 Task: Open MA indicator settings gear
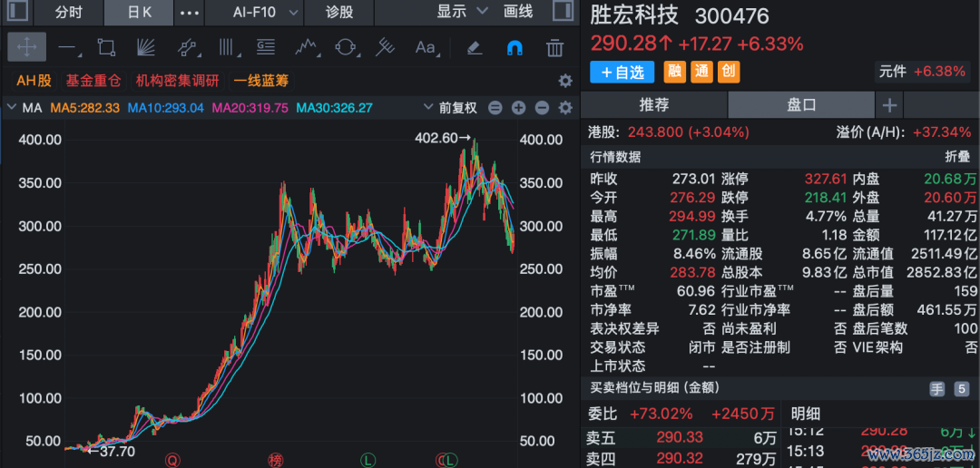coord(565,107)
